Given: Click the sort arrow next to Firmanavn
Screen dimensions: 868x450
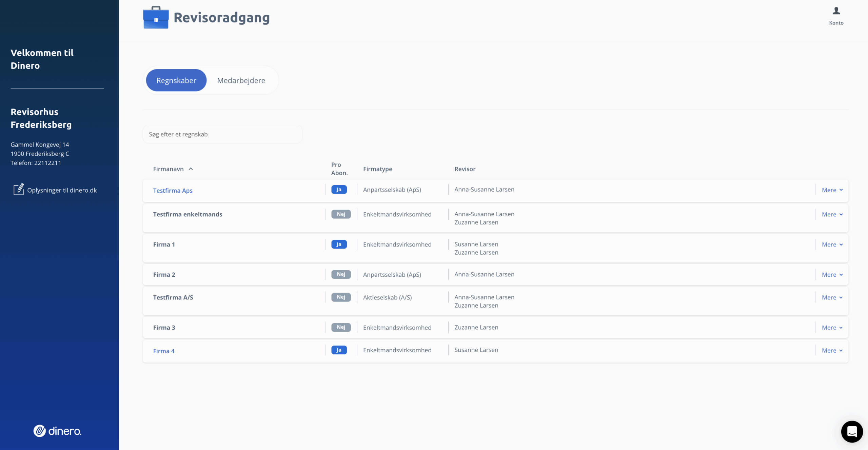Looking at the screenshot, I should click(x=191, y=169).
